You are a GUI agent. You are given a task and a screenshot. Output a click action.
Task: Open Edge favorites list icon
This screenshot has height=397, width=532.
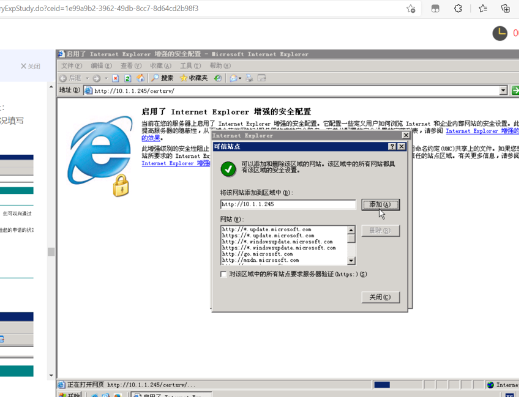[483, 9]
